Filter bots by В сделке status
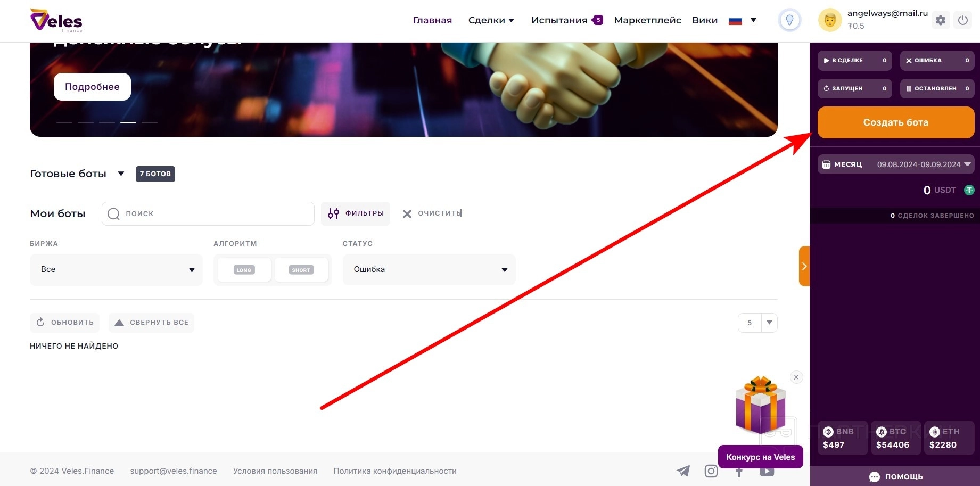The image size is (980, 486). tap(855, 61)
